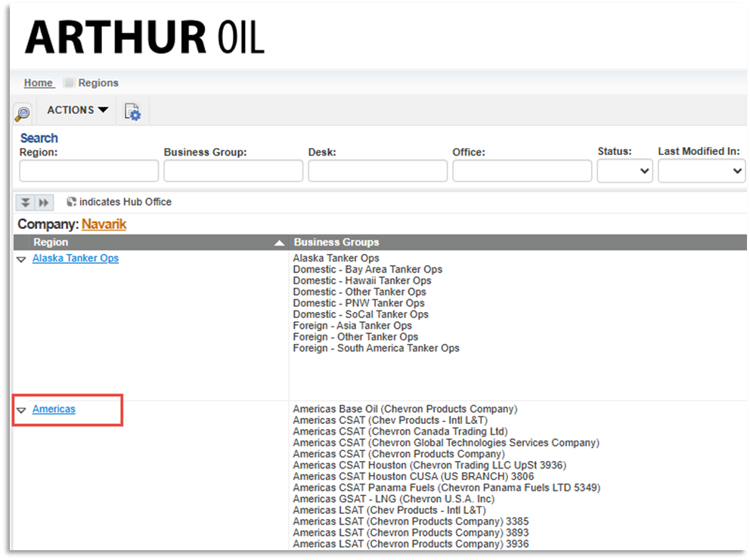The image size is (750, 560).
Task: Select 'Foreign - South America Tanker Ops' text
Action: click(x=376, y=348)
